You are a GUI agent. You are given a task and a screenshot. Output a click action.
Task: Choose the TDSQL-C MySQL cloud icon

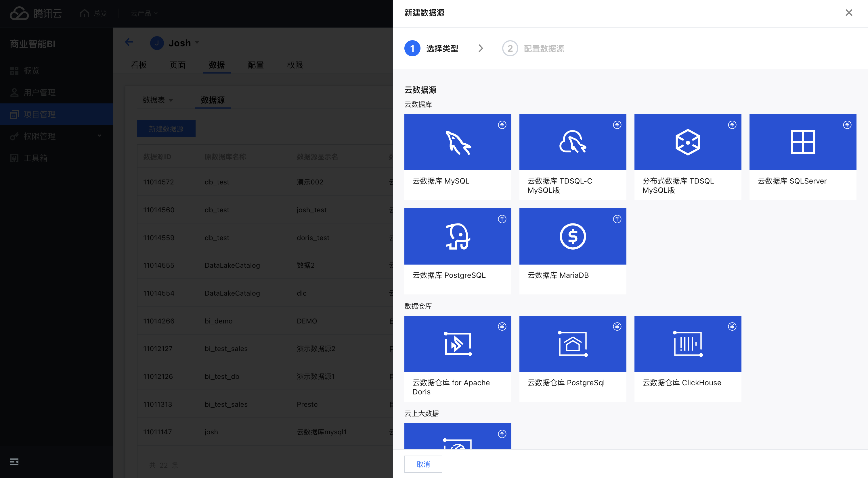click(573, 142)
